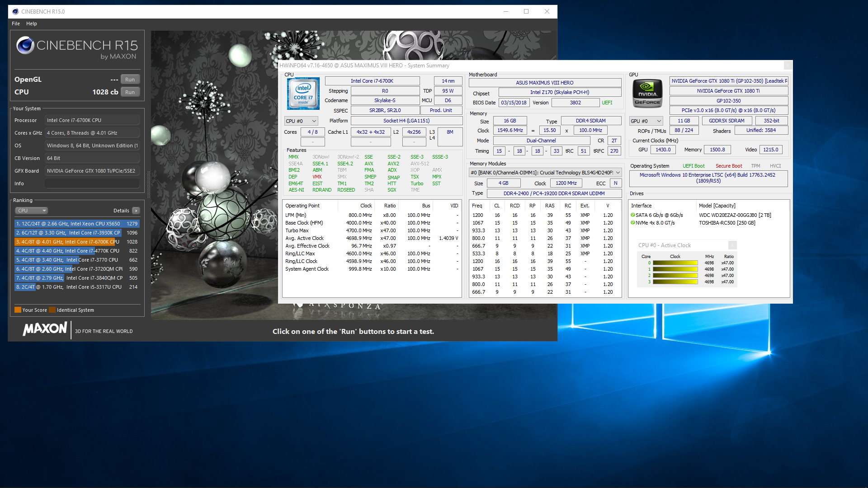
Task: Open the Ranking CPU dropdown
Action: (32, 211)
